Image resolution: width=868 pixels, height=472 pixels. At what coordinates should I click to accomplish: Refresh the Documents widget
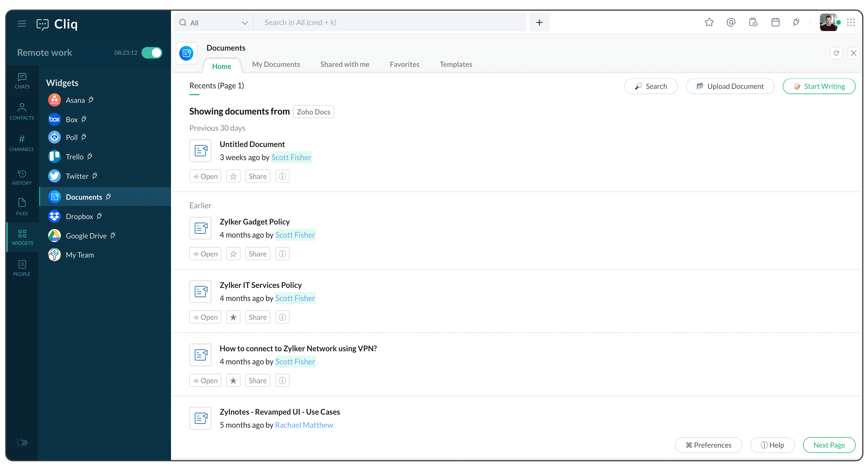pyautogui.click(x=836, y=53)
